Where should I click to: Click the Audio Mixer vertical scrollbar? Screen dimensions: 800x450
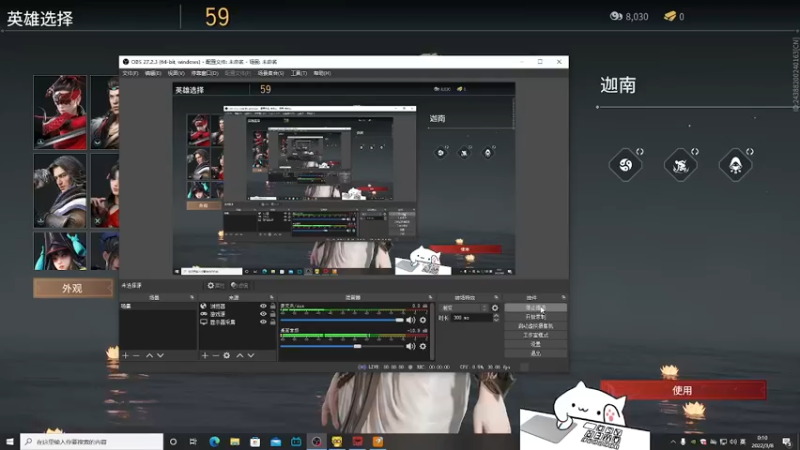433,332
